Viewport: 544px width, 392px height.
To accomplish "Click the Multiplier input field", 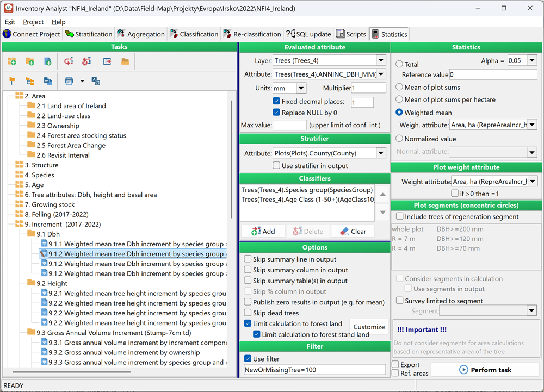I will (368, 88).
